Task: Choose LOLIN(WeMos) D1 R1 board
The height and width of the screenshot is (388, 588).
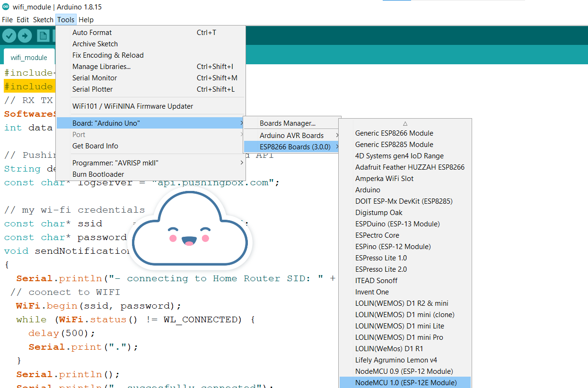Action: pos(405,349)
